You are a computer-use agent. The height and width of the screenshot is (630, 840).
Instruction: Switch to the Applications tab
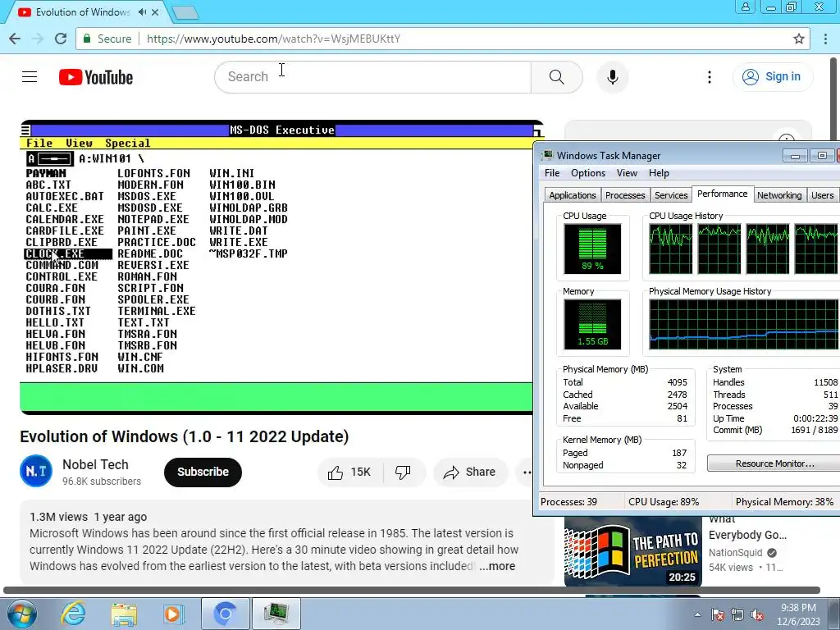(572, 195)
